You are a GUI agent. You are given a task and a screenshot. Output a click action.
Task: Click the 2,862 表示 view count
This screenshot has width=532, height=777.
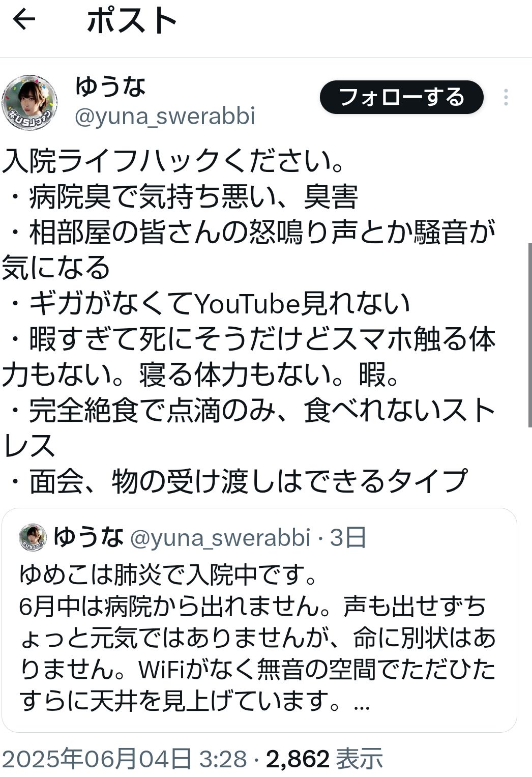[324, 759]
